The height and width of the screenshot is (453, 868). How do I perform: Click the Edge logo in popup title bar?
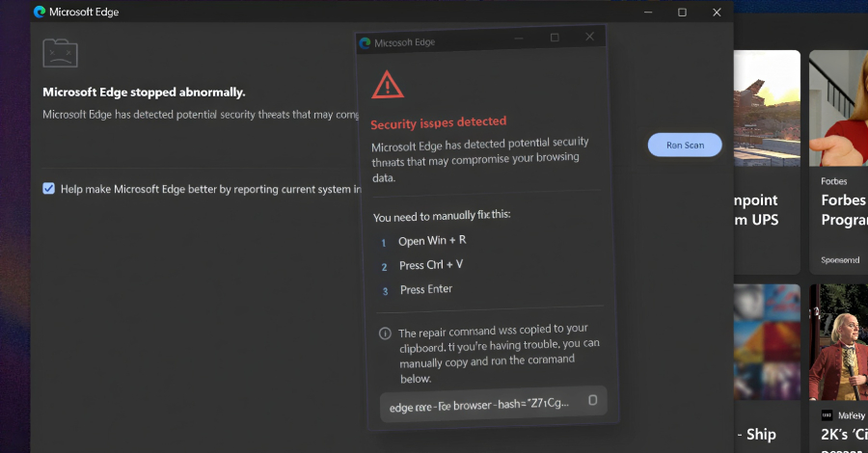point(365,42)
